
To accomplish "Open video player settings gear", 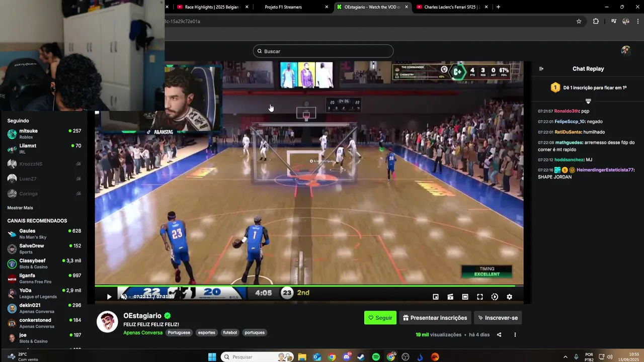I will (509, 297).
